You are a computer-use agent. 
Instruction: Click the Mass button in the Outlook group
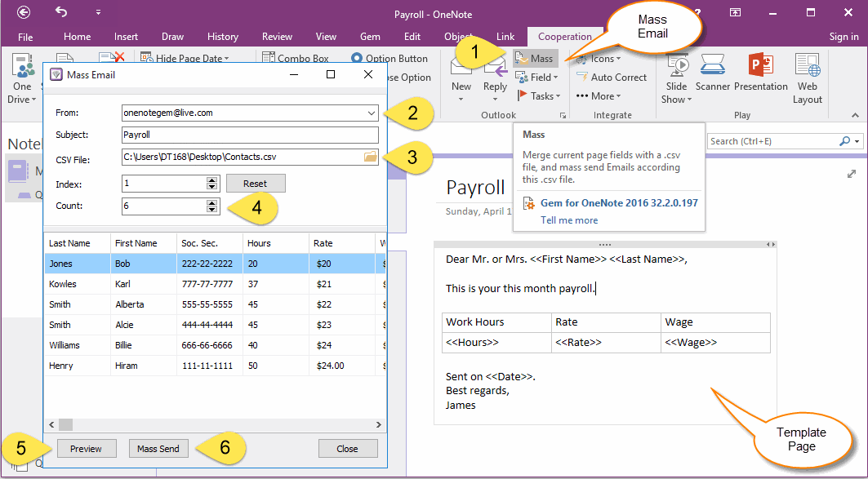click(x=535, y=58)
